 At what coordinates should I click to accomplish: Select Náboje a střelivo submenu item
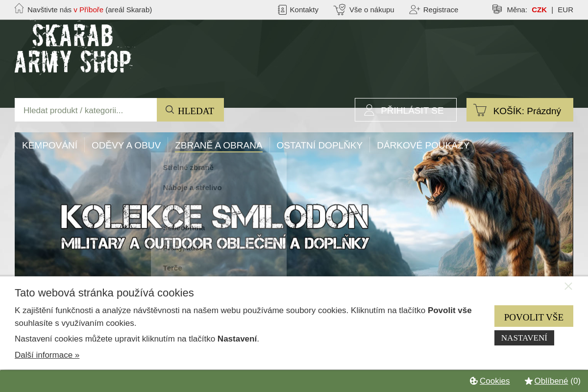coord(192,188)
